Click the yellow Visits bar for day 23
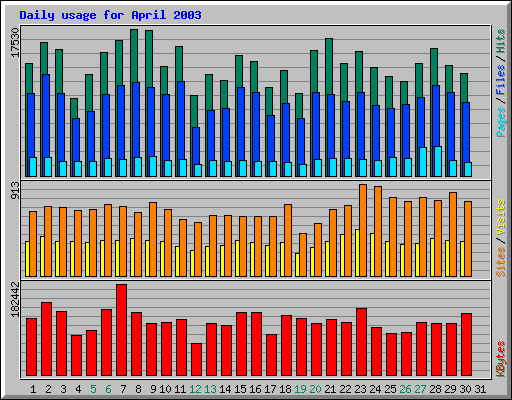 tap(357, 253)
